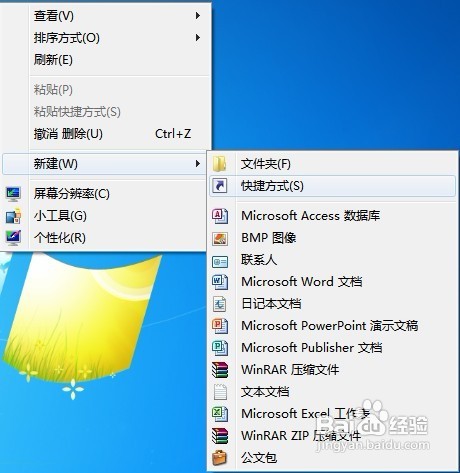
Task: Click the Publisher document icon
Action: pyautogui.click(x=220, y=348)
